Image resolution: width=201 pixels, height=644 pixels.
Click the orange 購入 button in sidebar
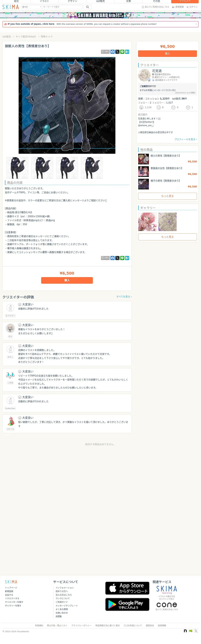coord(167,53)
